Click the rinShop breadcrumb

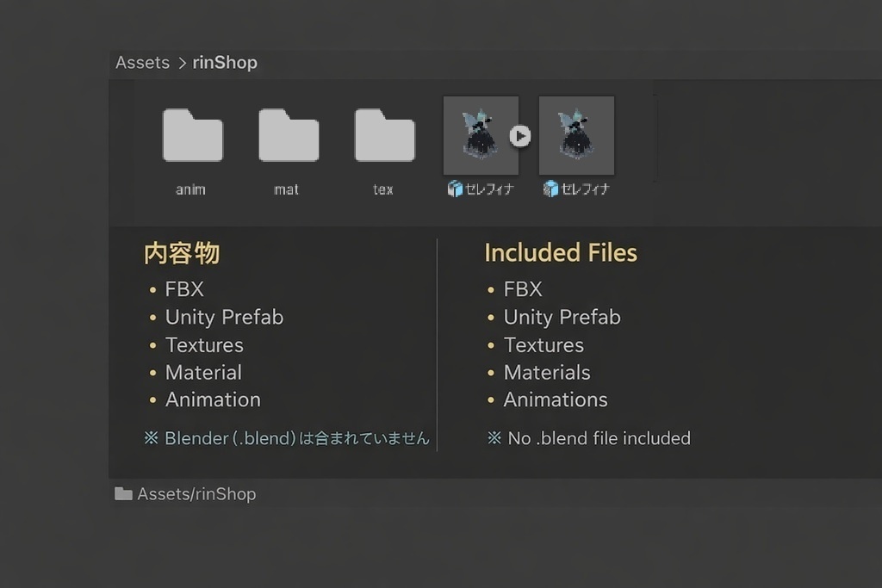tap(225, 62)
